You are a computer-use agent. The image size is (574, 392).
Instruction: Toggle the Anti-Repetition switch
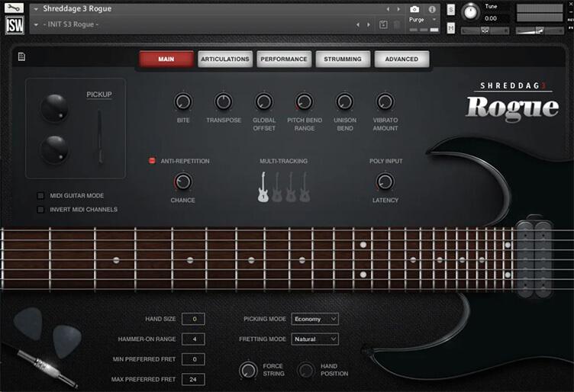[x=152, y=160]
